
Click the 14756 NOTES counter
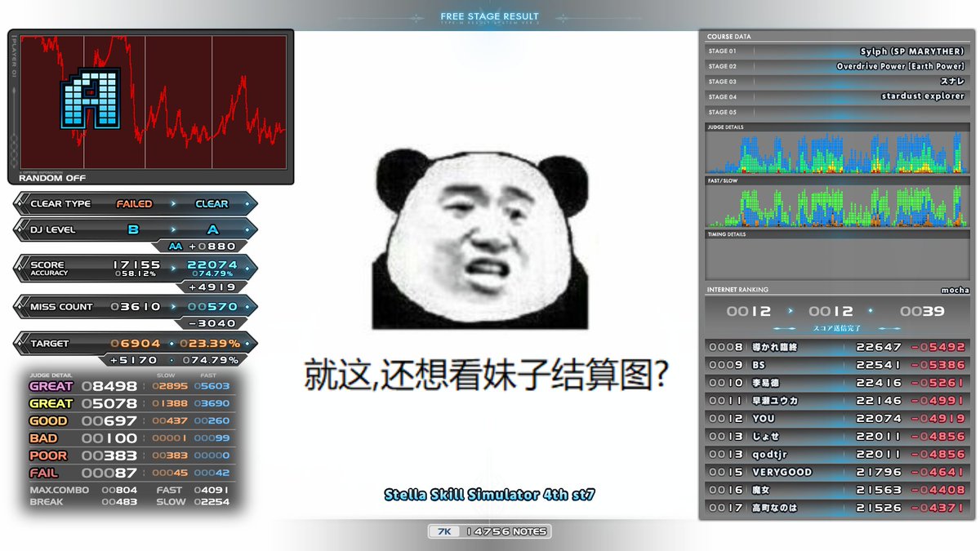pyautogui.click(x=506, y=531)
